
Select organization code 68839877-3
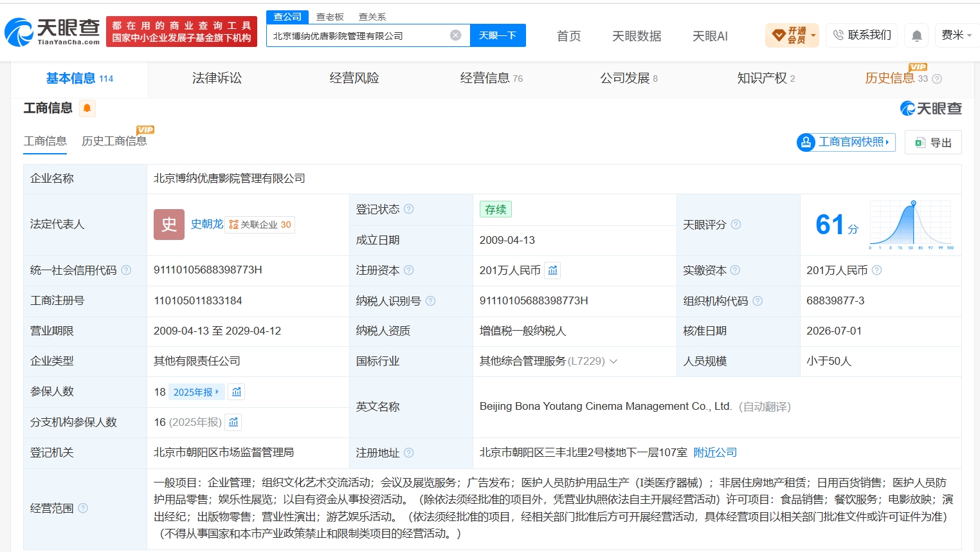835,300
